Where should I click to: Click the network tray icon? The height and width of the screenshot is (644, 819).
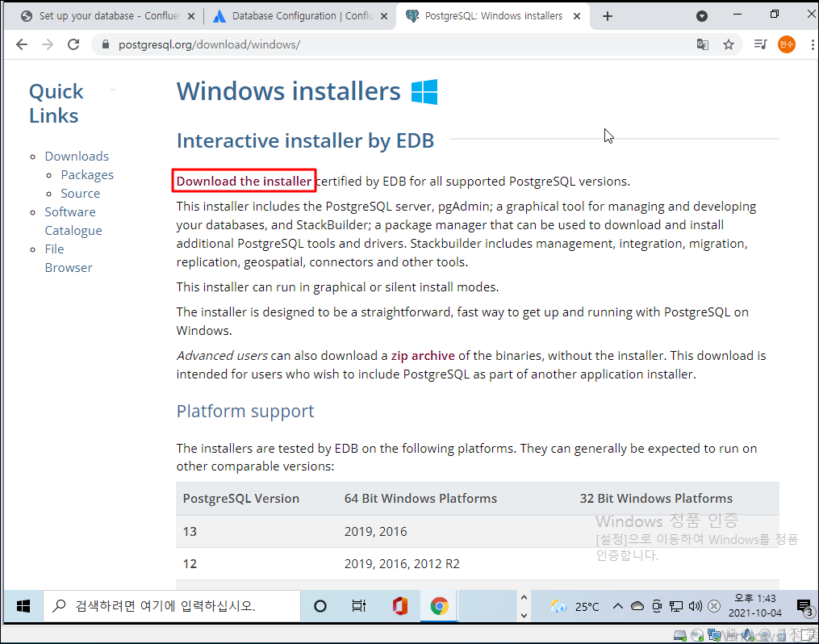click(676, 606)
